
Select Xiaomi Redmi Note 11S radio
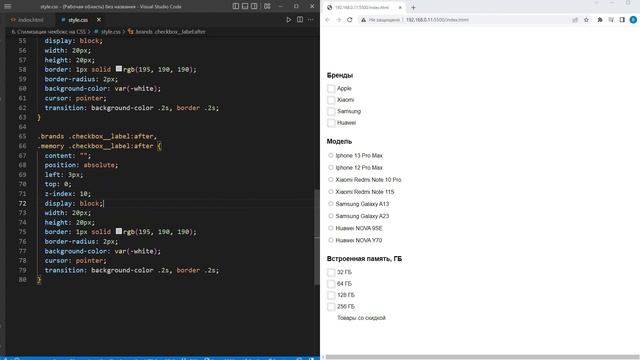[331, 191]
